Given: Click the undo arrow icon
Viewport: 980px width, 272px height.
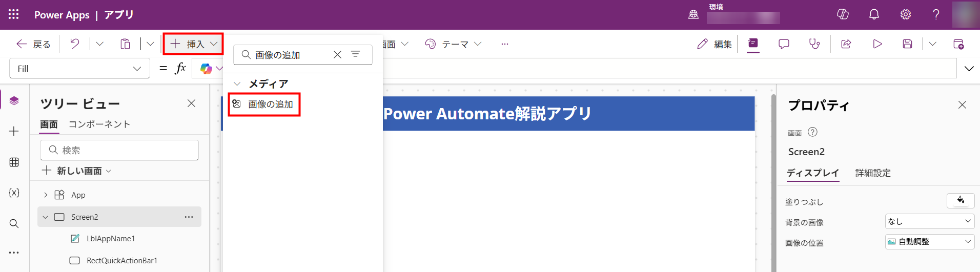Looking at the screenshot, I should [75, 44].
